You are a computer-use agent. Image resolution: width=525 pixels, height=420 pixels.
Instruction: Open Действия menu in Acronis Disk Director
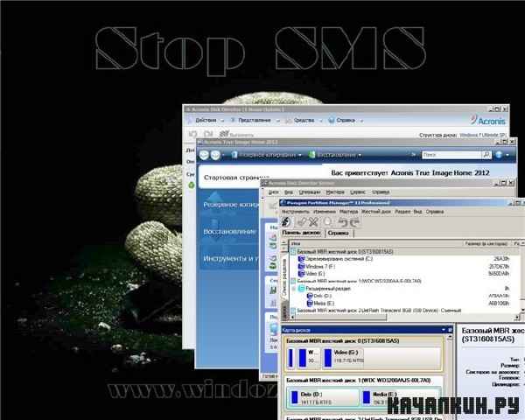[x=206, y=120]
